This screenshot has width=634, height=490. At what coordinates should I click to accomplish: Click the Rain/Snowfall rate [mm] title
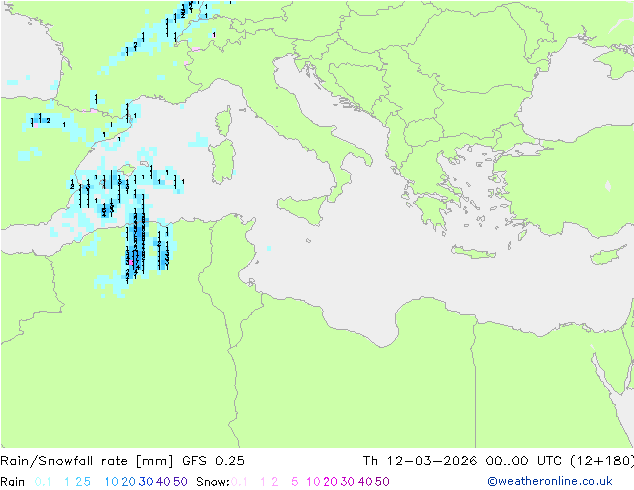click(x=87, y=461)
